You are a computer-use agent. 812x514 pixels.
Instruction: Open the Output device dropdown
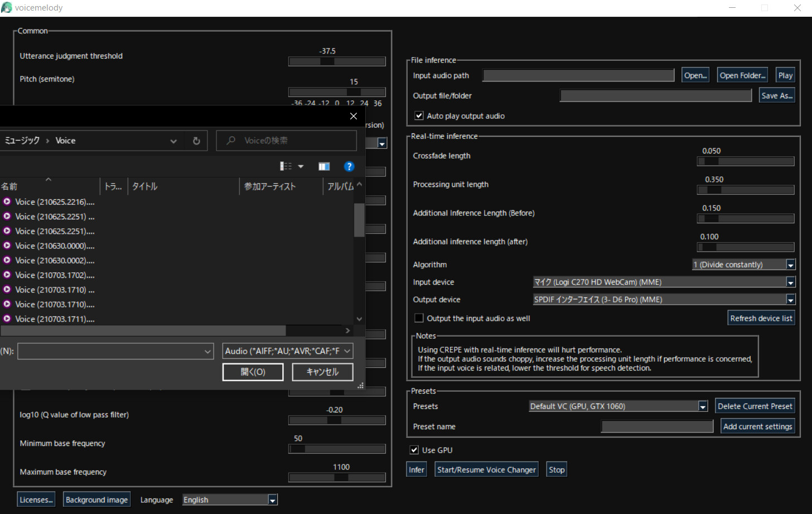click(x=790, y=299)
